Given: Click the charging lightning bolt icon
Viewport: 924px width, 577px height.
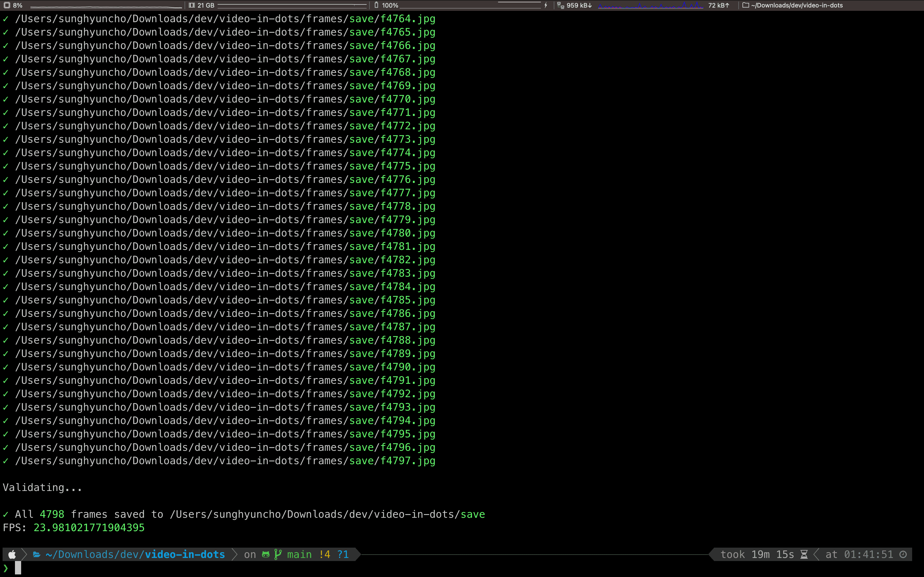Looking at the screenshot, I should coord(546,5).
